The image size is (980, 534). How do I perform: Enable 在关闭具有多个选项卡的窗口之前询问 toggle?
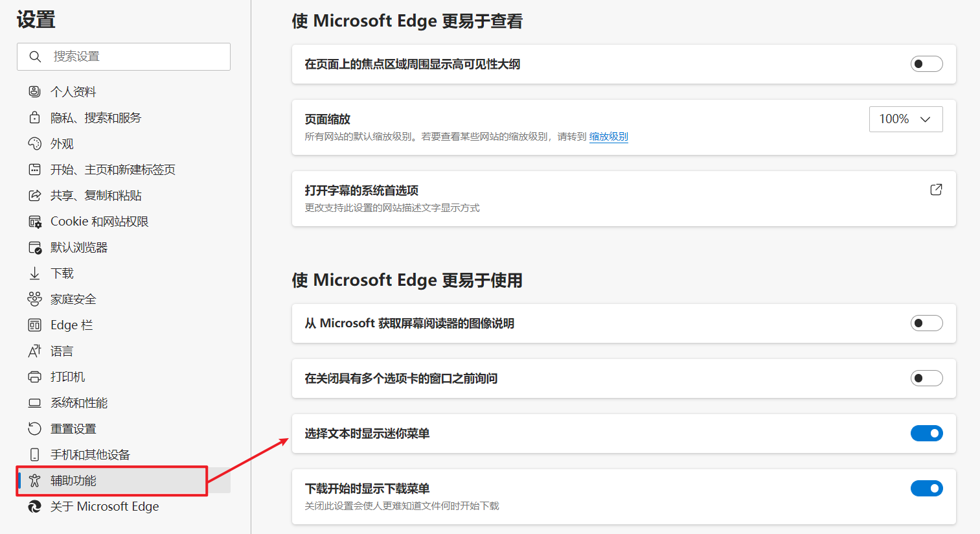click(927, 378)
